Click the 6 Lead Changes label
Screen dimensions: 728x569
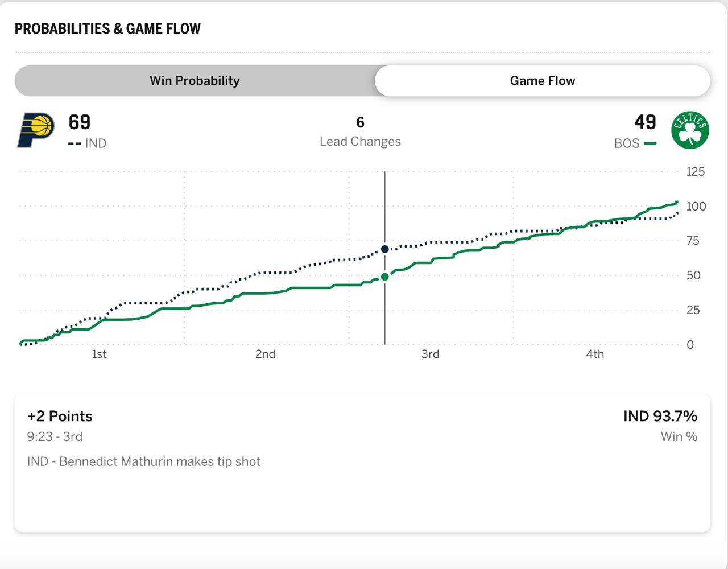pos(360,132)
